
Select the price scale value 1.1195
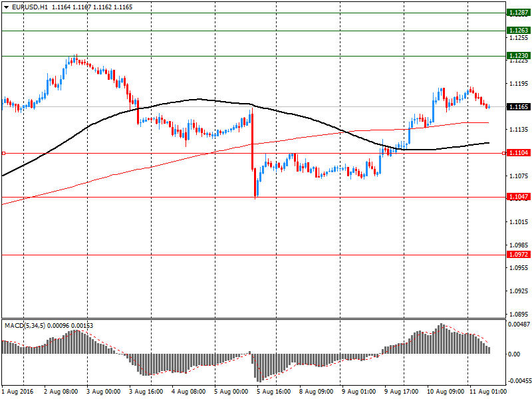pyautogui.click(x=519, y=84)
